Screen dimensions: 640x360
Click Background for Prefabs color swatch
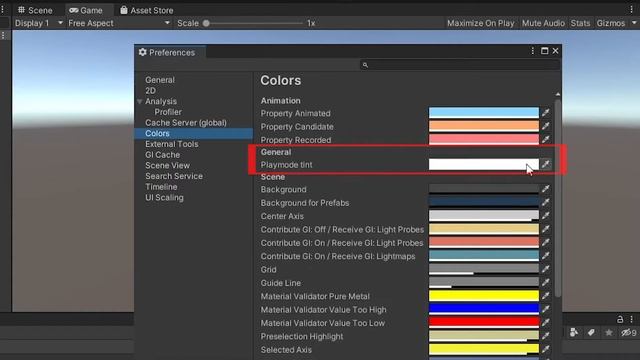click(484, 202)
